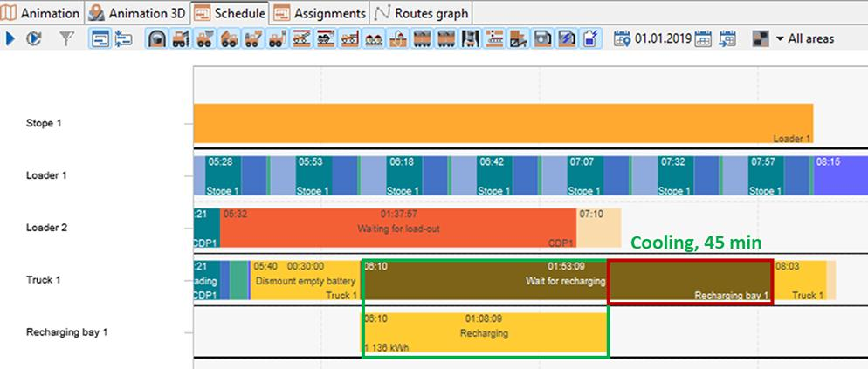Click the calendar with blue arrow icon
The height and width of the screenshot is (369, 868).
pyautogui.click(x=727, y=38)
